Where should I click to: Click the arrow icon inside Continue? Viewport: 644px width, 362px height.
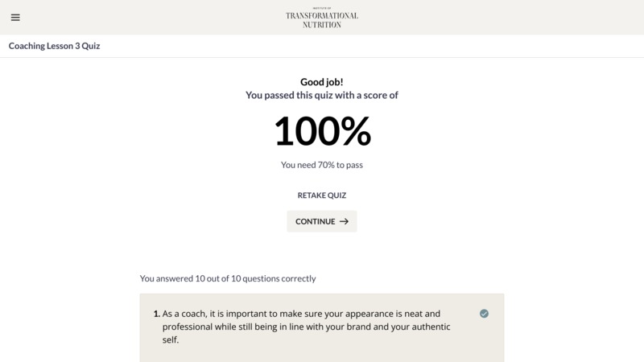(x=345, y=221)
